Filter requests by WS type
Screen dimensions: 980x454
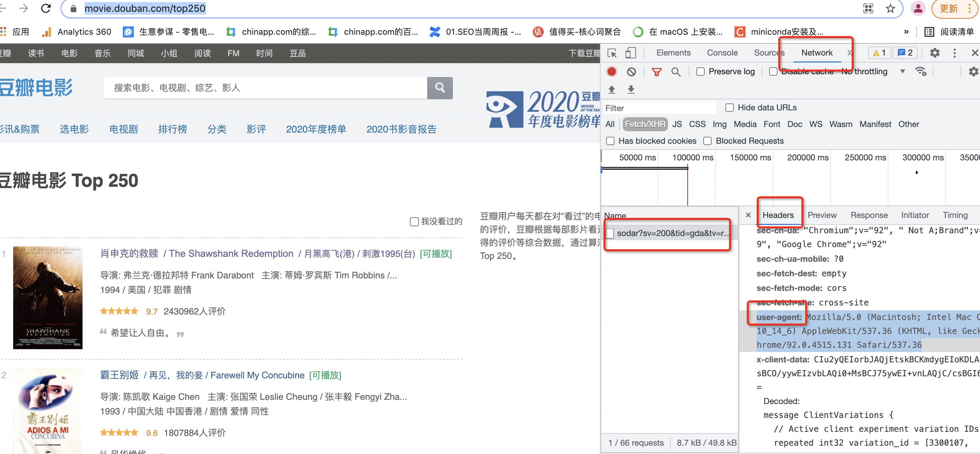[x=816, y=124]
